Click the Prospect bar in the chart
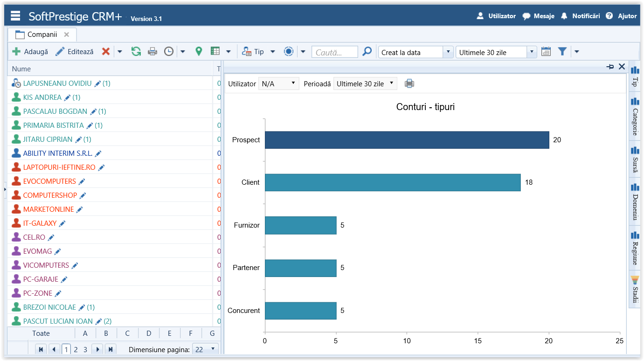Viewport: 644px width, 361px height. pyautogui.click(x=407, y=140)
